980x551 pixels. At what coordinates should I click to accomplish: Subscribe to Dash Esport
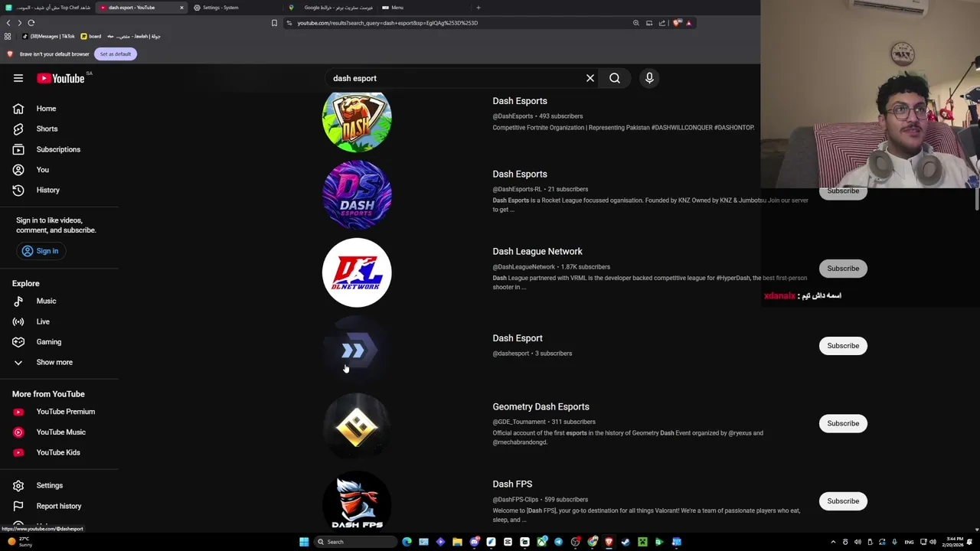pyautogui.click(x=843, y=346)
